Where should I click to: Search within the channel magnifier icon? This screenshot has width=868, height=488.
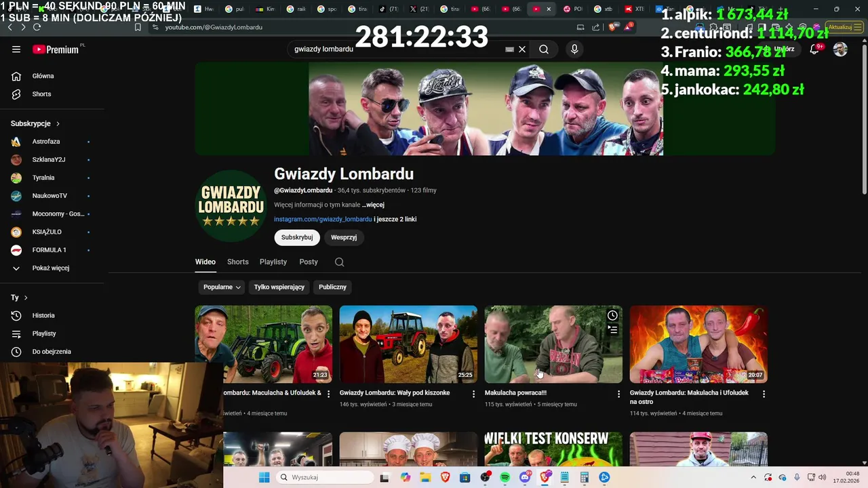[340, 262]
